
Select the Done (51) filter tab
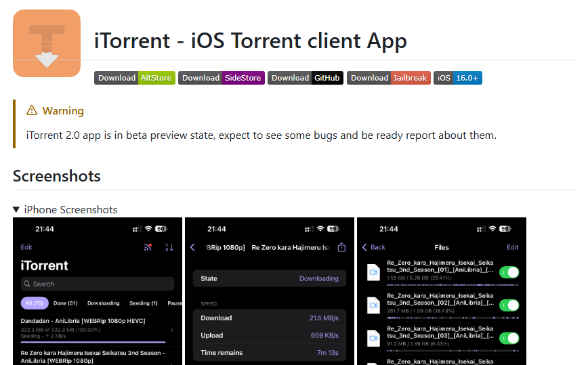coord(65,303)
